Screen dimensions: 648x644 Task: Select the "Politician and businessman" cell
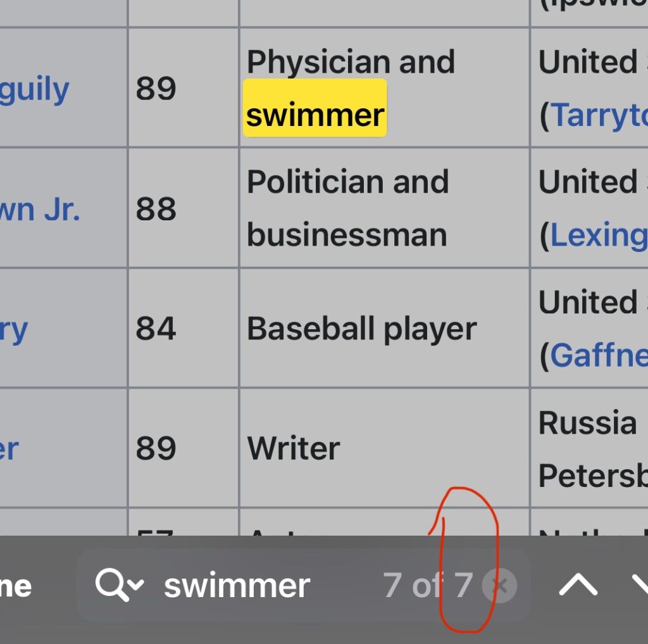[347, 208]
